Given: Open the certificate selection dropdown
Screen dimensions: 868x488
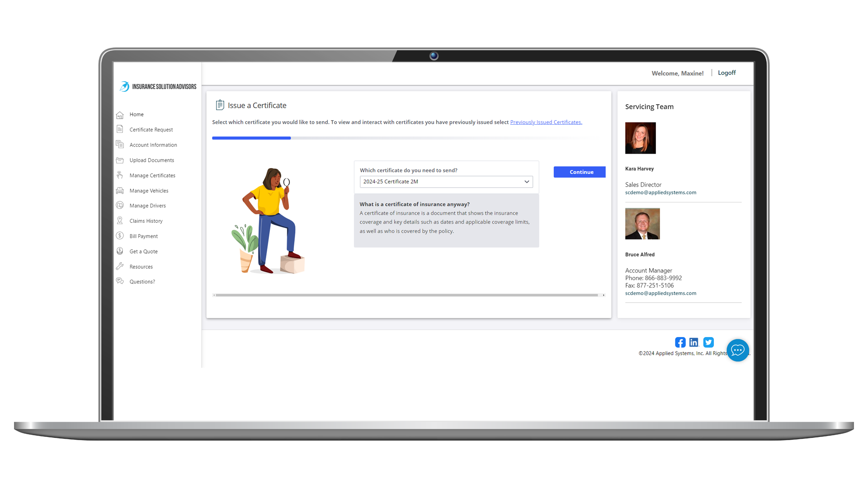Looking at the screenshot, I should click(446, 182).
